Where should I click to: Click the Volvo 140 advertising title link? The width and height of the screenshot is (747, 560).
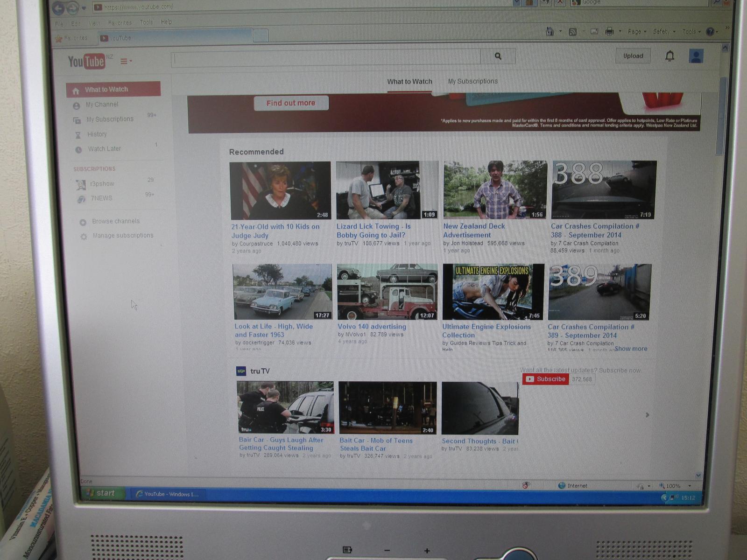[x=372, y=327]
